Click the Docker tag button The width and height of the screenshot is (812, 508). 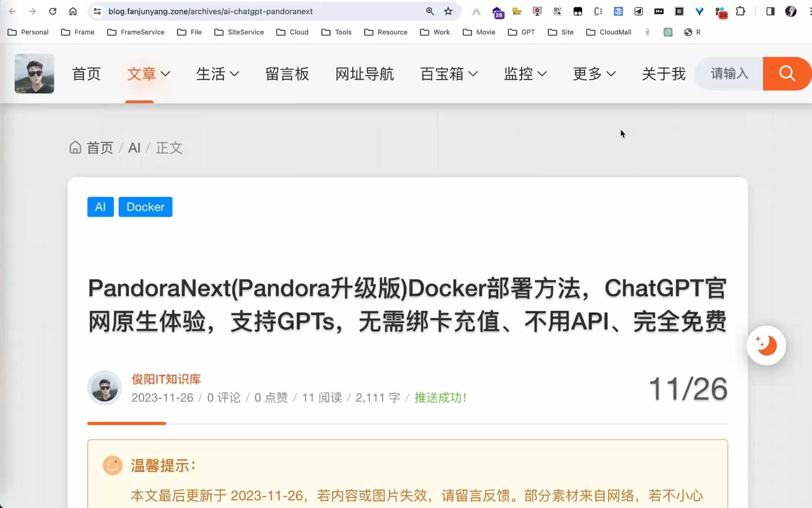pyautogui.click(x=145, y=207)
